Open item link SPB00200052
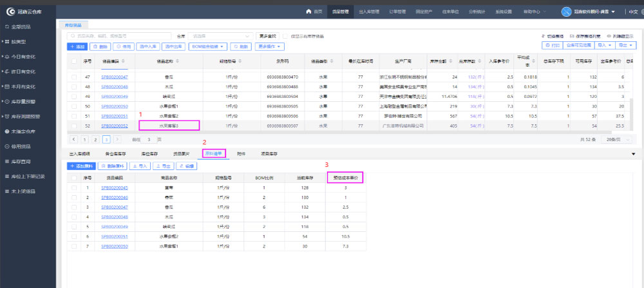The height and width of the screenshot is (288, 644). point(115,126)
